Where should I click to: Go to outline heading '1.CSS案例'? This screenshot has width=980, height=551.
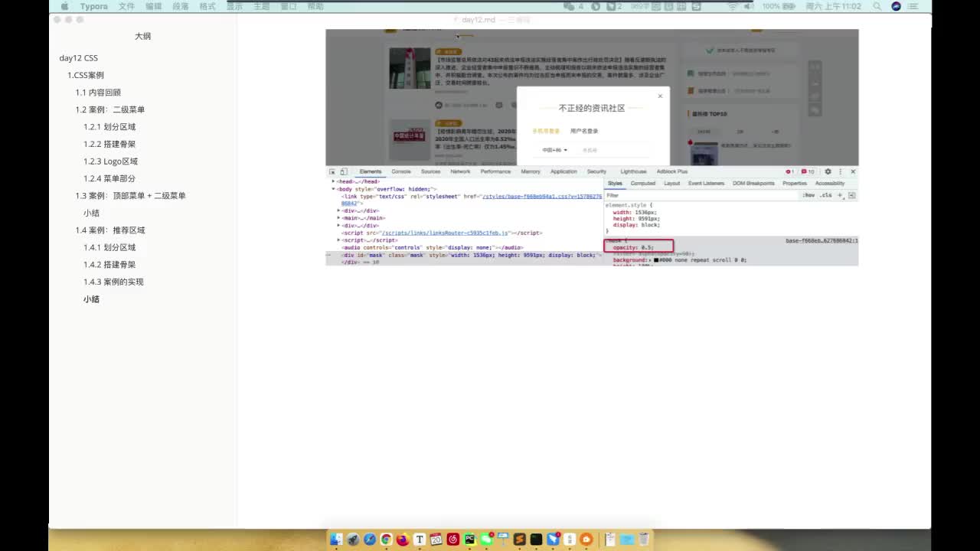point(86,75)
